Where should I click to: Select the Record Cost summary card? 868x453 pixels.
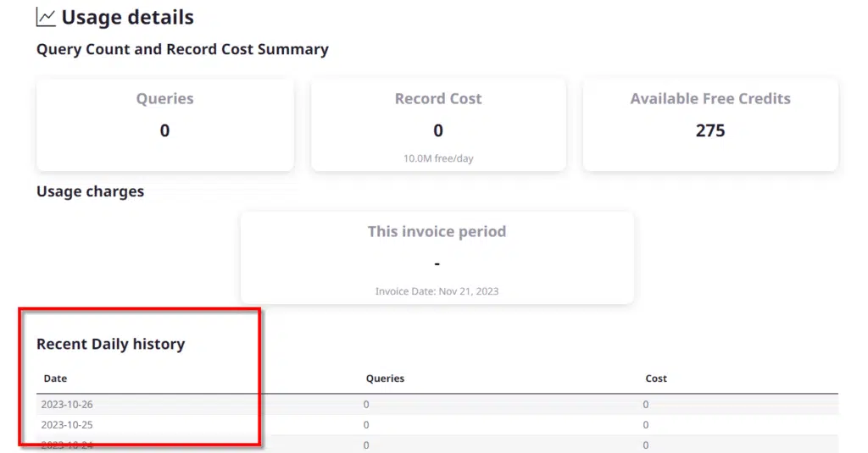[438, 124]
